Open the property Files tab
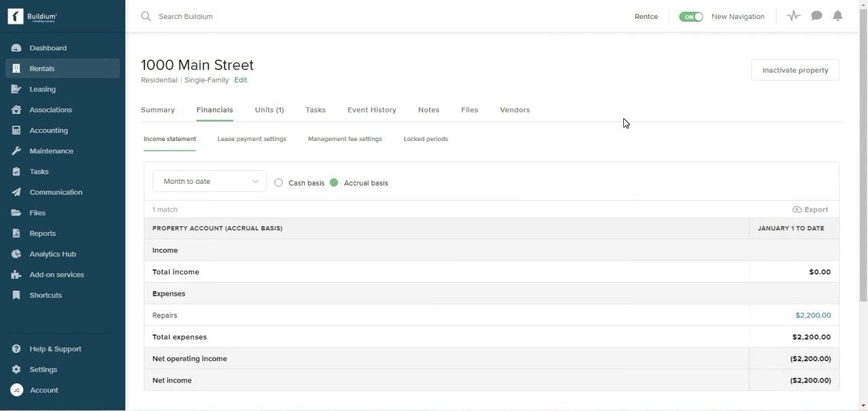 tap(469, 110)
